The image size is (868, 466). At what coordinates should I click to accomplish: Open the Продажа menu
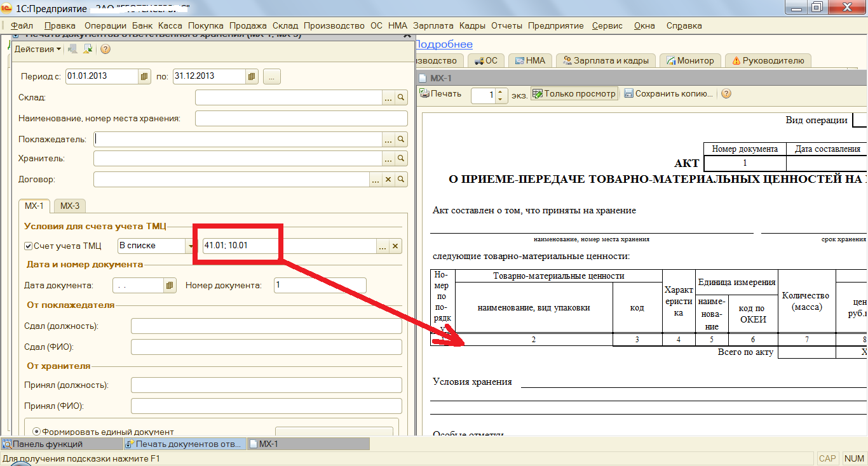(x=248, y=26)
